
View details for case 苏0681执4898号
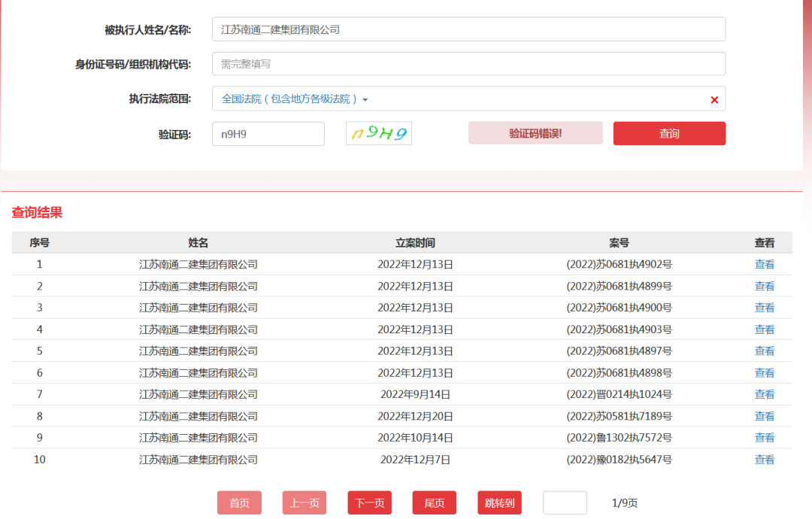point(765,373)
